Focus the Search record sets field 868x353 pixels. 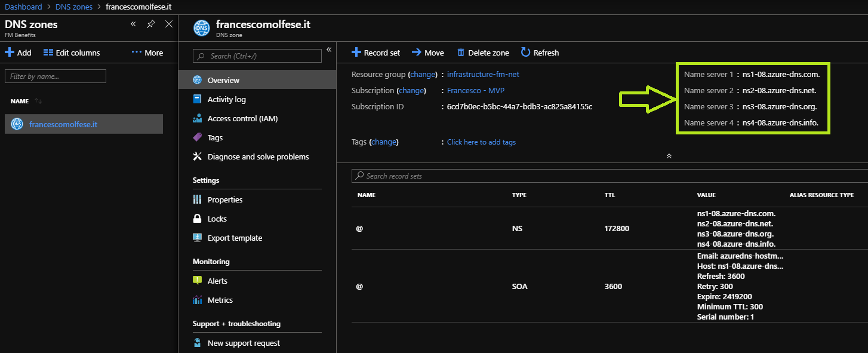click(x=610, y=176)
